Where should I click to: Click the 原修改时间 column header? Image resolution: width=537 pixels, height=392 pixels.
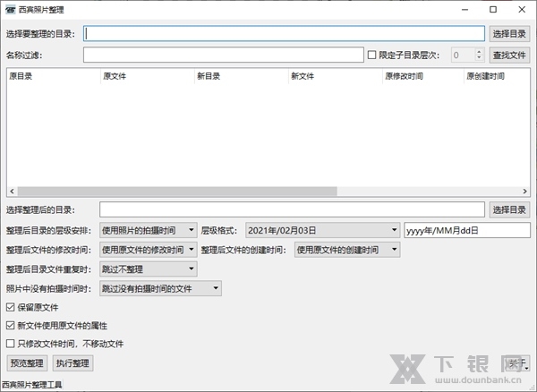(423, 76)
